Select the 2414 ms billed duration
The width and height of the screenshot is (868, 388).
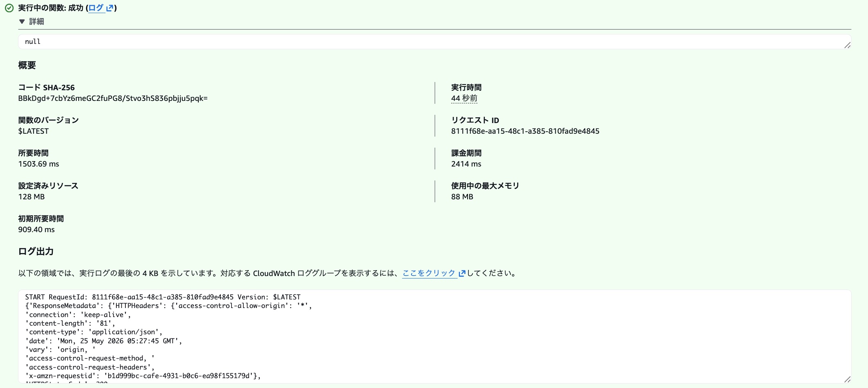(x=466, y=164)
